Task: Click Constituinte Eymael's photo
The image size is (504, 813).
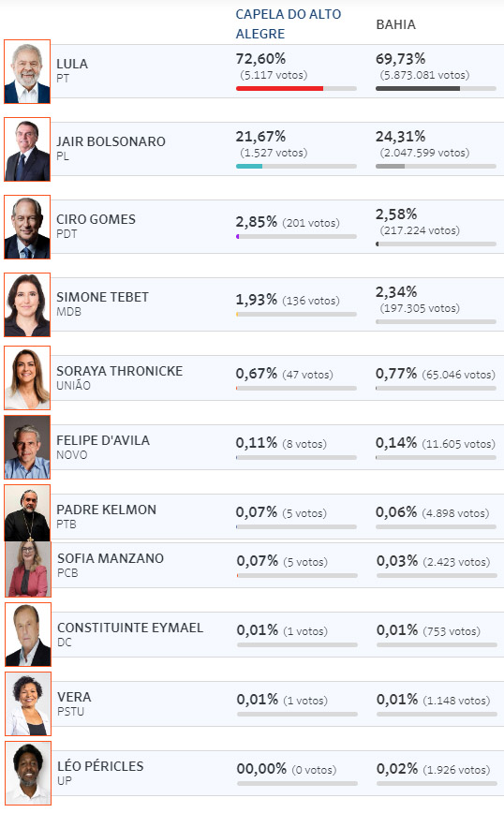Action: tap(28, 635)
